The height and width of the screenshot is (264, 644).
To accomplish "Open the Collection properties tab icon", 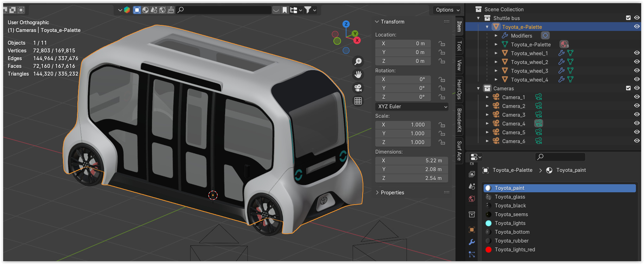I will [472, 214].
